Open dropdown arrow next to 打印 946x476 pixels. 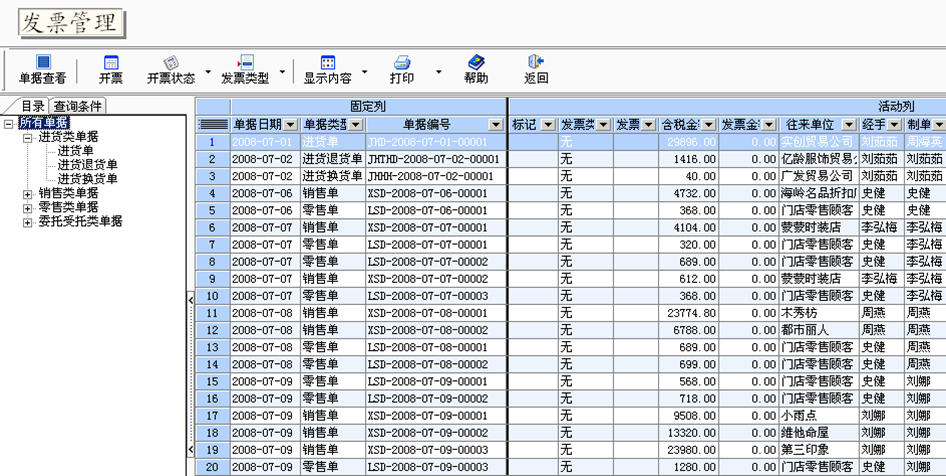tap(438, 73)
